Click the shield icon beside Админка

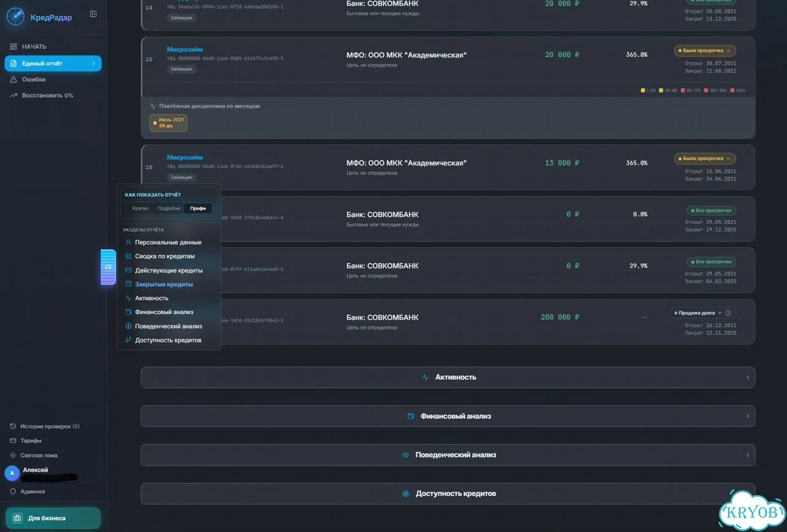click(x=13, y=491)
